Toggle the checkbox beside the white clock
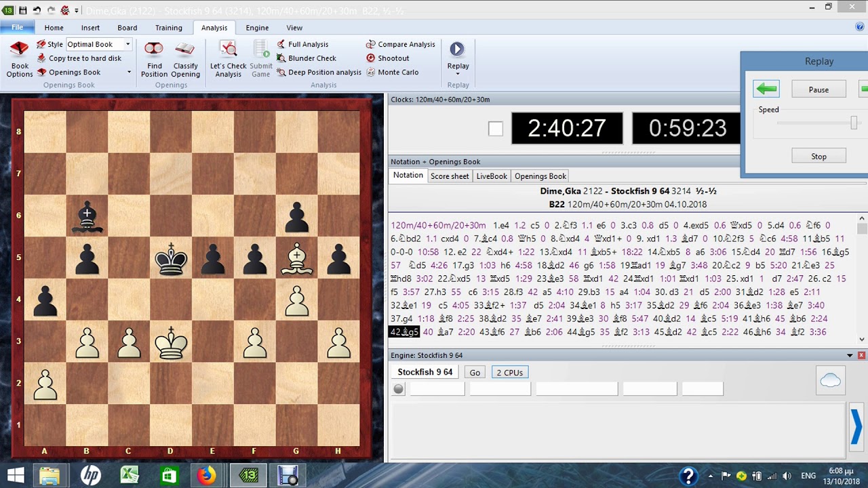The height and width of the screenshot is (488, 868). pos(496,129)
